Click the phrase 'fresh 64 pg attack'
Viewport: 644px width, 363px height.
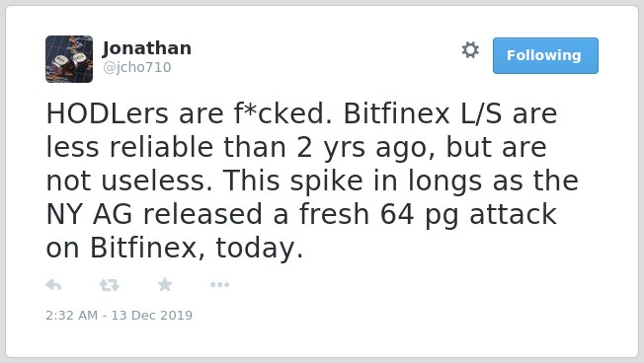428,214
